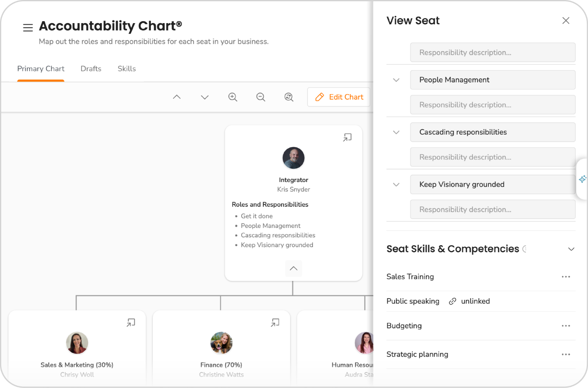Click the upward navigation chevron in the toolbar
Viewport: 588px width, 388px height.
tap(177, 97)
